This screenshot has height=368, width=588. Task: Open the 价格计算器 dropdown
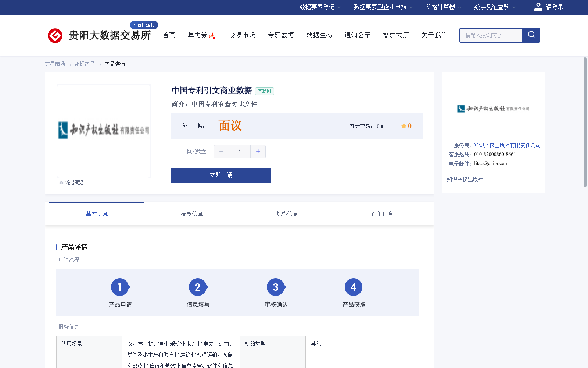click(443, 7)
